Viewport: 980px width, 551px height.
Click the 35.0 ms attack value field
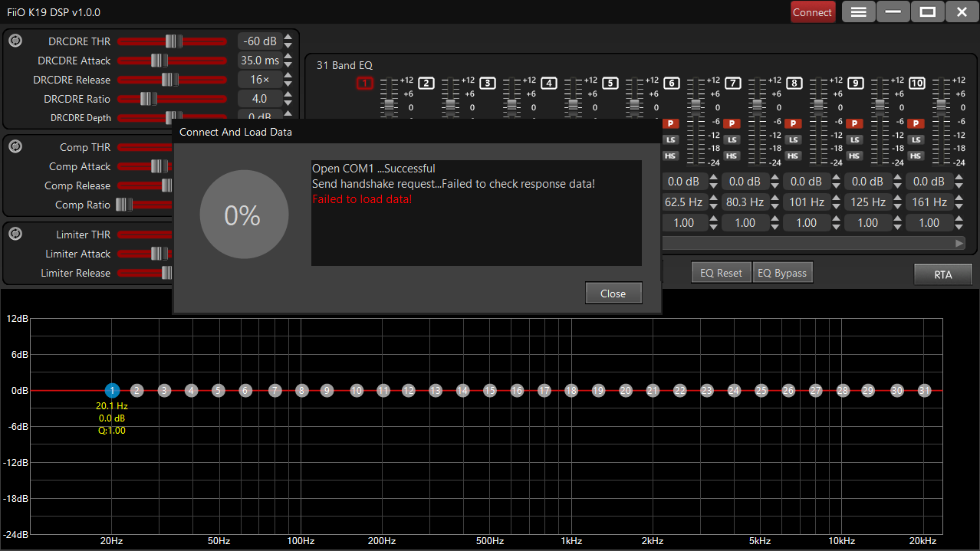click(259, 61)
